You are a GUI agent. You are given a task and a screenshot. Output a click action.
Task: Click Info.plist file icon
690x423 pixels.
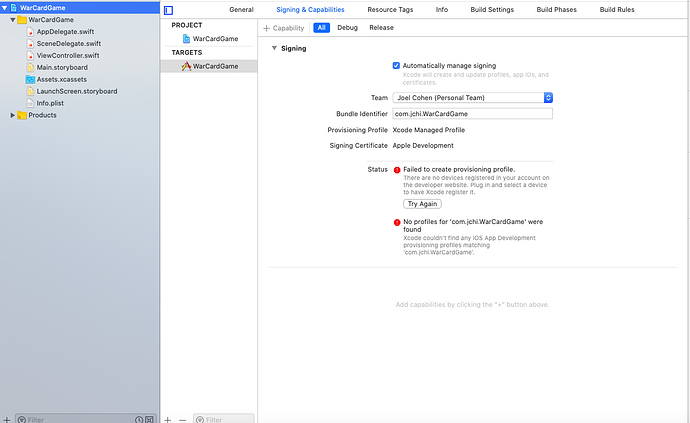(30, 103)
